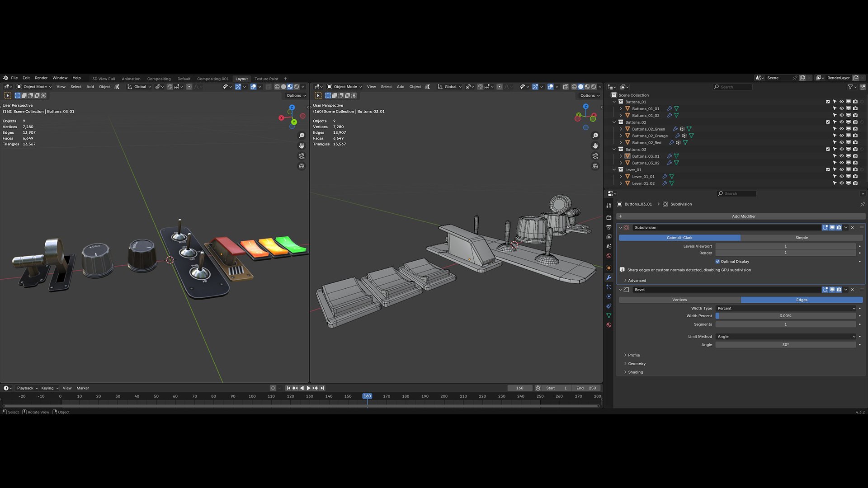Open the Material properties tab icon
Image resolution: width=868 pixels, height=488 pixels.
(x=609, y=325)
